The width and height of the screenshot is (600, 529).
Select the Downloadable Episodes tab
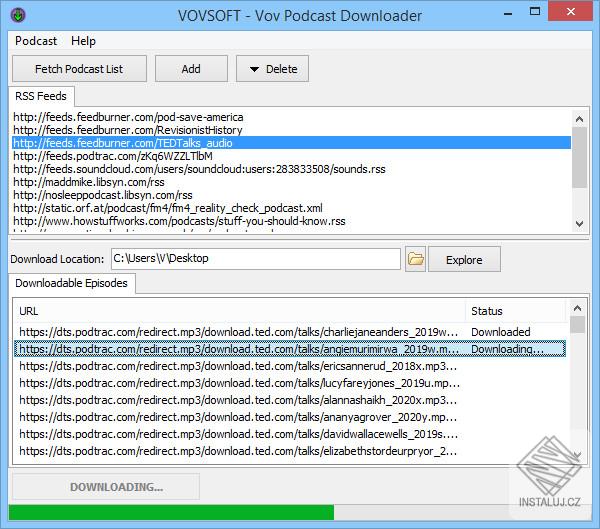pos(72,283)
